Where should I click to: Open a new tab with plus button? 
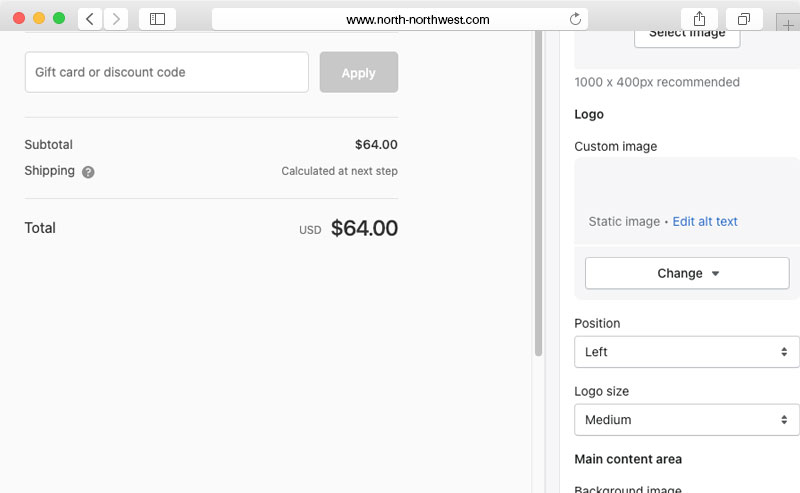788,24
